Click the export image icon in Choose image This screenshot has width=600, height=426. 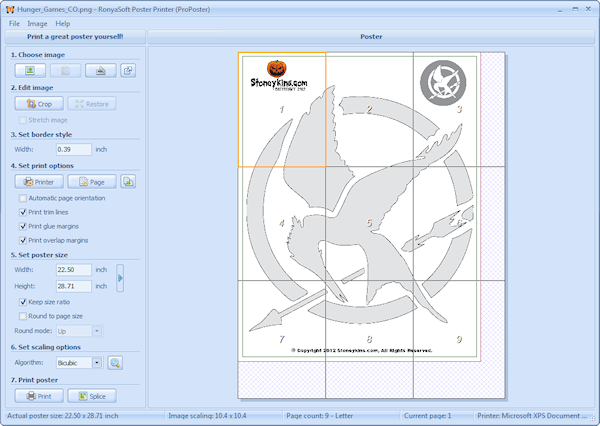[x=128, y=70]
